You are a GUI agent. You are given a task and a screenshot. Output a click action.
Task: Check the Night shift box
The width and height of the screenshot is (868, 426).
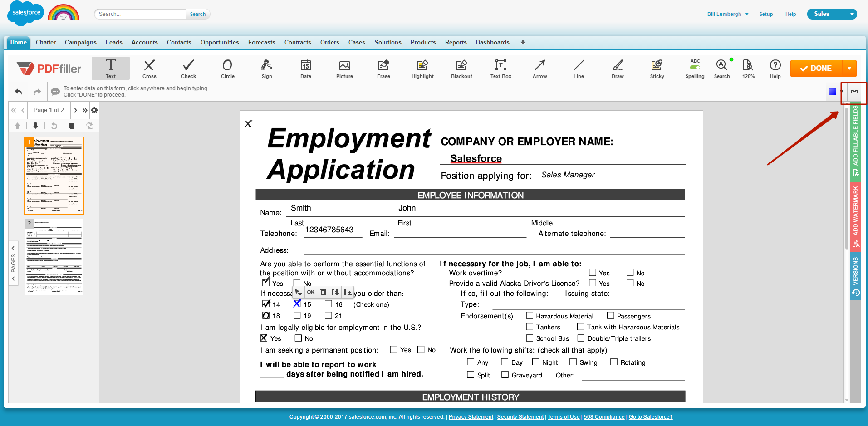point(536,362)
